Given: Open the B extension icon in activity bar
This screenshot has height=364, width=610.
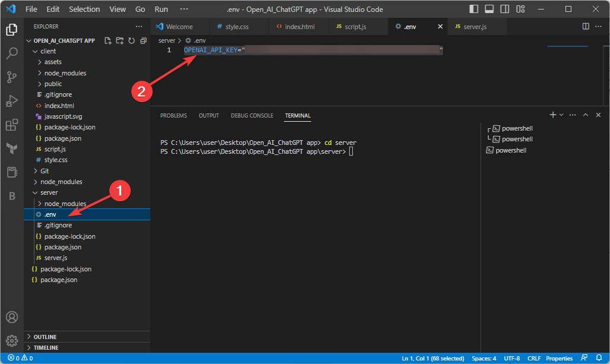Looking at the screenshot, I should [x=12, y=196].
